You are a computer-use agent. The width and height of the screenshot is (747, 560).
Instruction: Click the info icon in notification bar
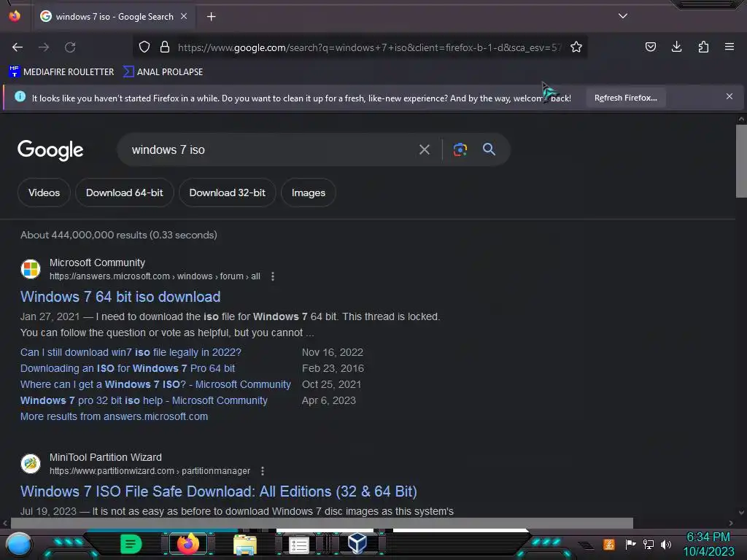[20, 96]
